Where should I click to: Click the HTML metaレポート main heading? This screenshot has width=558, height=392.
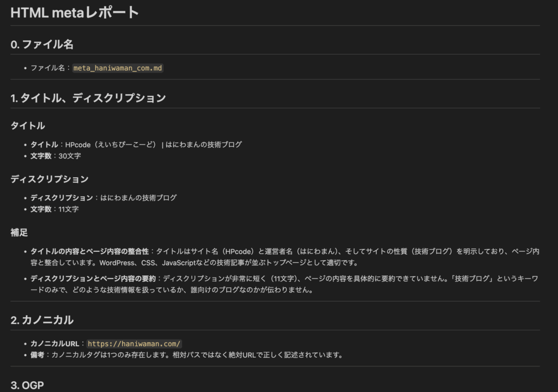click(x=75, y=13)
